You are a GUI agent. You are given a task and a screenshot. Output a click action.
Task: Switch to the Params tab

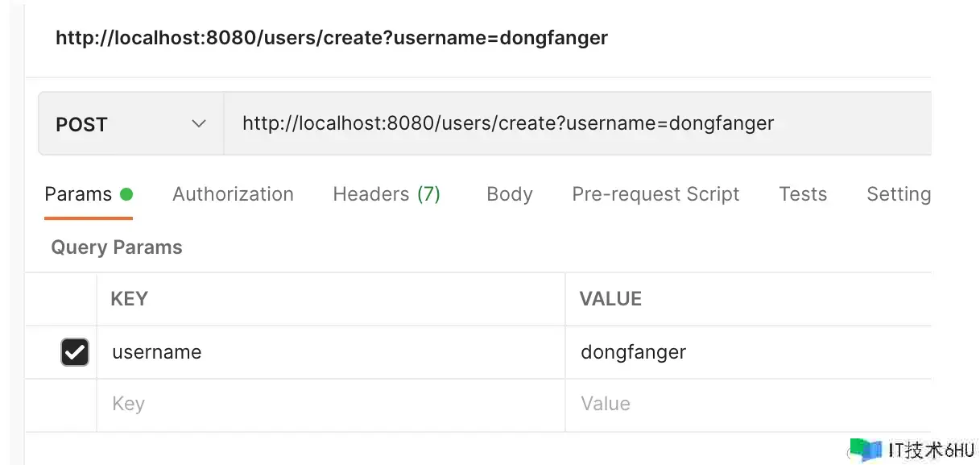[x=78, y=194]
